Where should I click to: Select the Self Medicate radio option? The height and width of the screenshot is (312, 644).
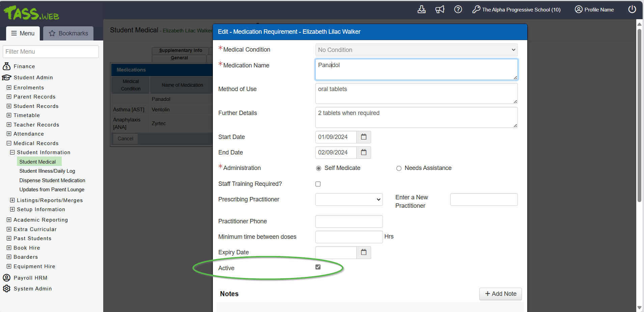coord(318,168)
